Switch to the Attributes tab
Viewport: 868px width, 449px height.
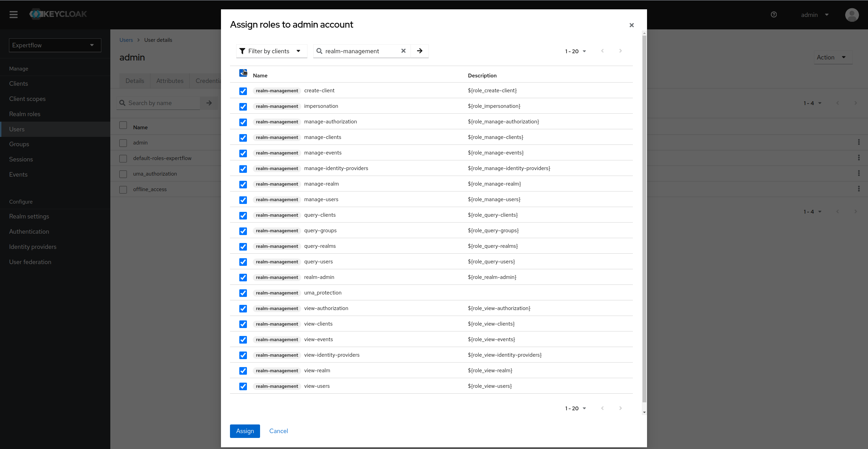[x=170, y=81]
